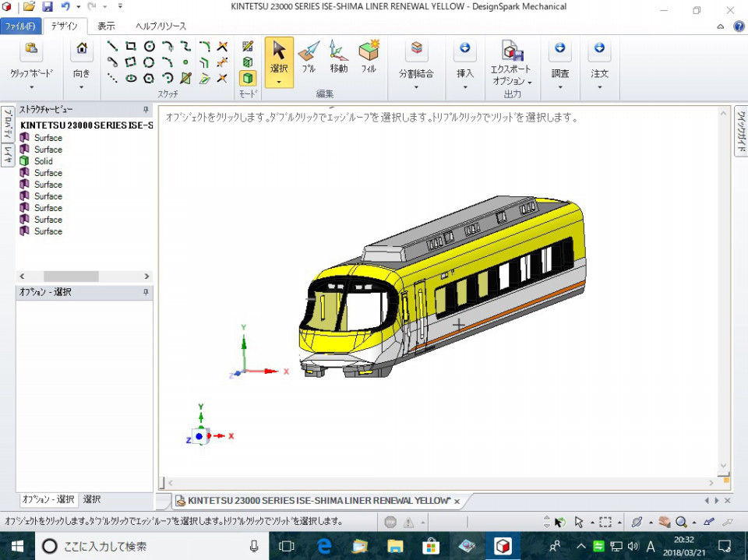Activate the Pan hand tool in status bar
Image resolution: width=748 pixels, height=560 pixels.
click(x=665, y=522)
